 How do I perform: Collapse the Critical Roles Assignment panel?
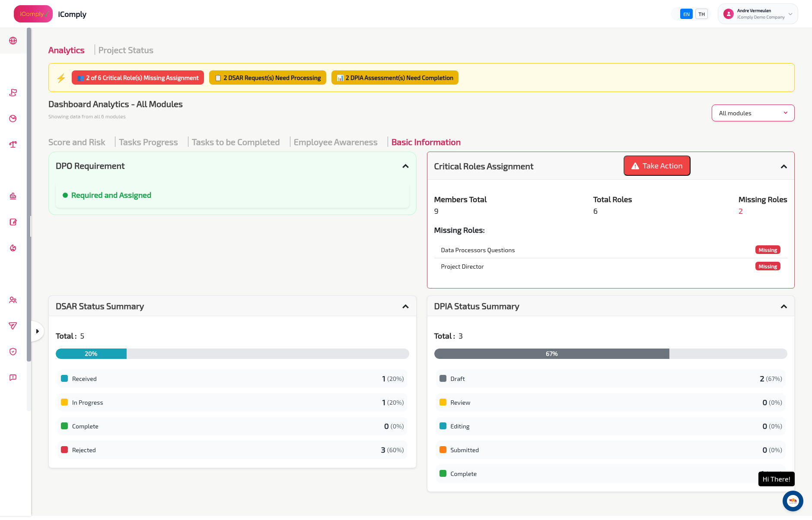(784, 166)
